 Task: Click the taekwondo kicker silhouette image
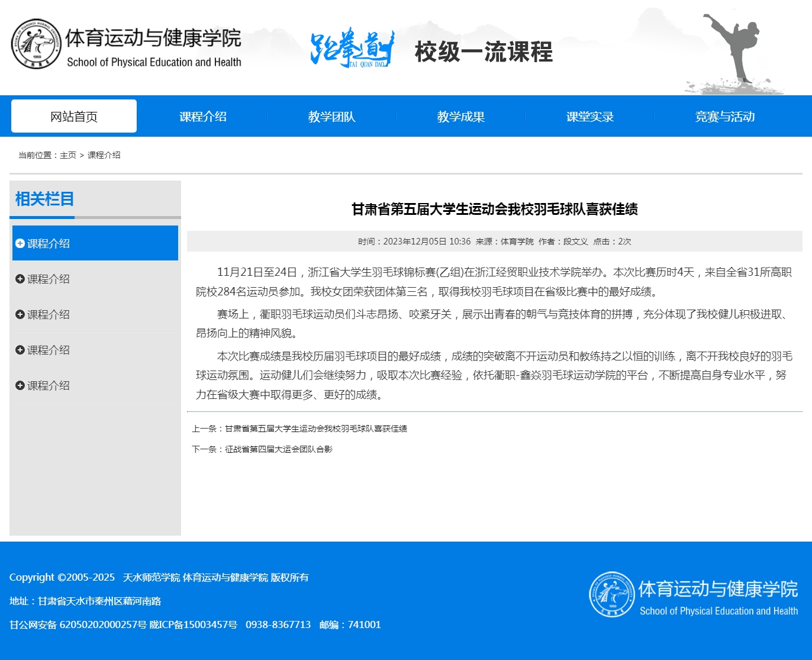pos(734,50)
